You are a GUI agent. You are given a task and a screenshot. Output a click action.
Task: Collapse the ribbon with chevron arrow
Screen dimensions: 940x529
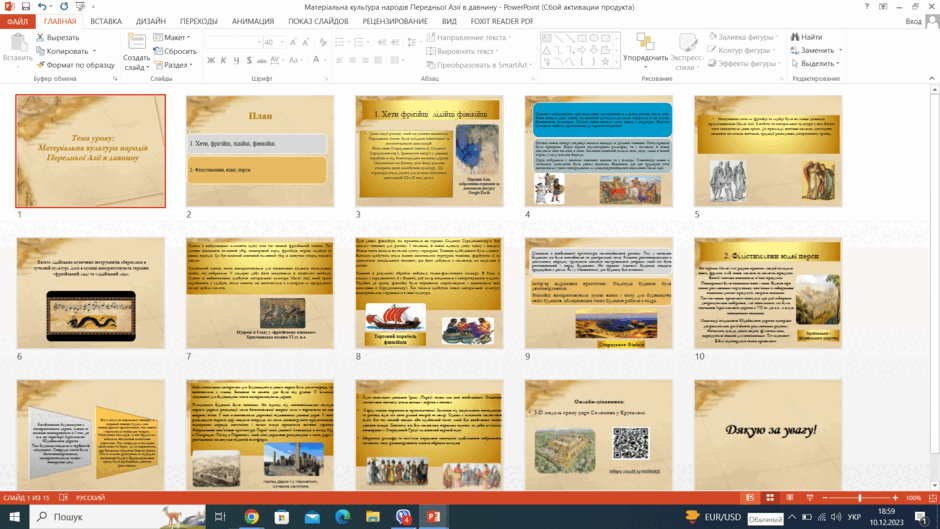tap(932, 79)
